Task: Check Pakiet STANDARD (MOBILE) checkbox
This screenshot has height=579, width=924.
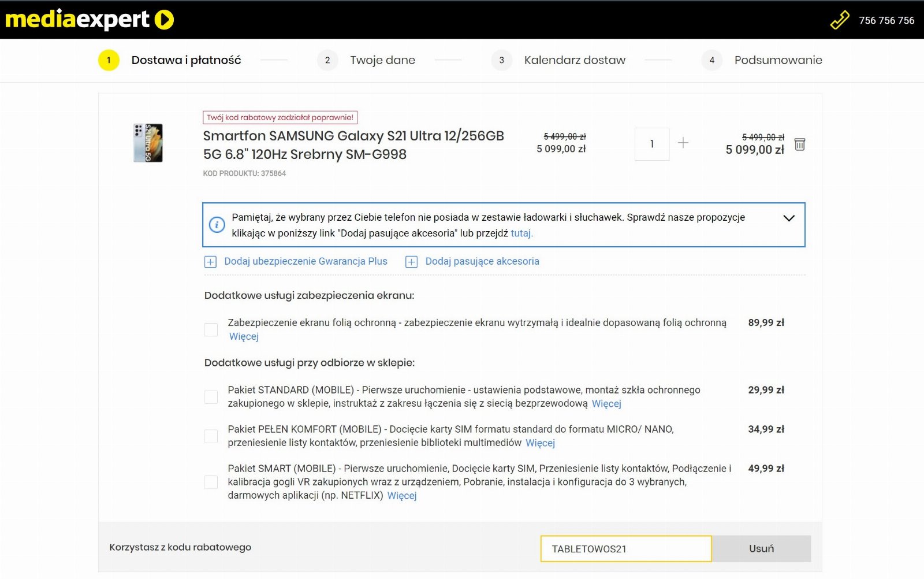Action: pyautogui.click(x=211, y=397)
